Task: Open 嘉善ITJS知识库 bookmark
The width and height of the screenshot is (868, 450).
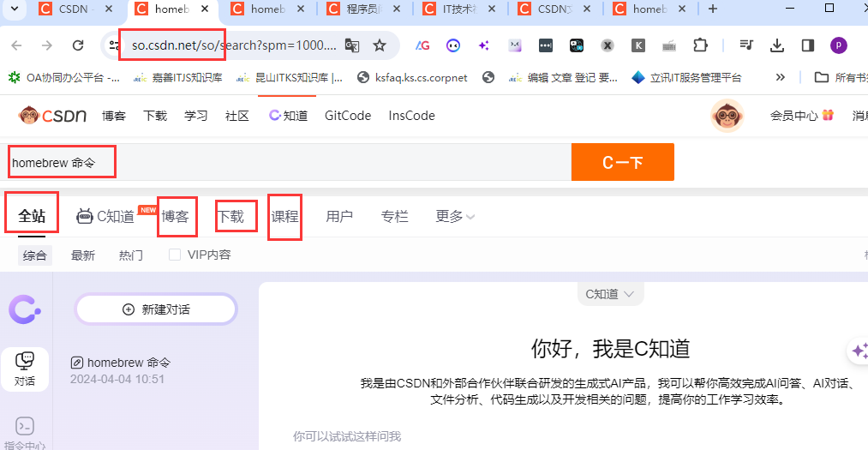Action: coord(177,77)
